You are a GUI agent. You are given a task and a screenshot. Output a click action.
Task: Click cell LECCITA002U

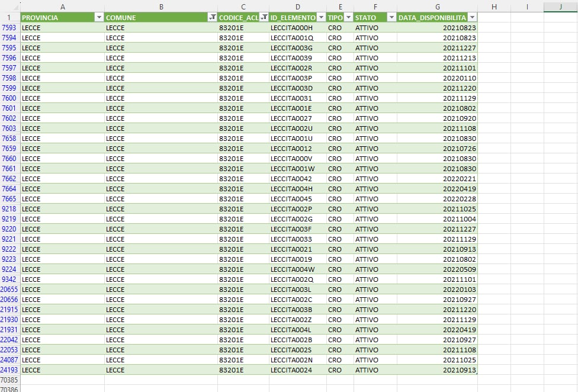tap(298, 128)
